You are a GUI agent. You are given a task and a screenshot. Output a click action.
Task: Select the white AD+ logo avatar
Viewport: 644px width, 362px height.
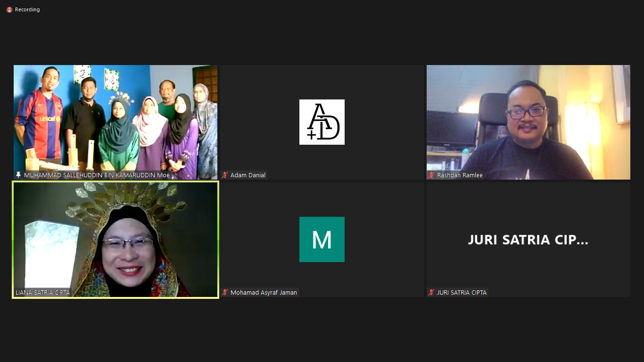click(x=322, y=122)
